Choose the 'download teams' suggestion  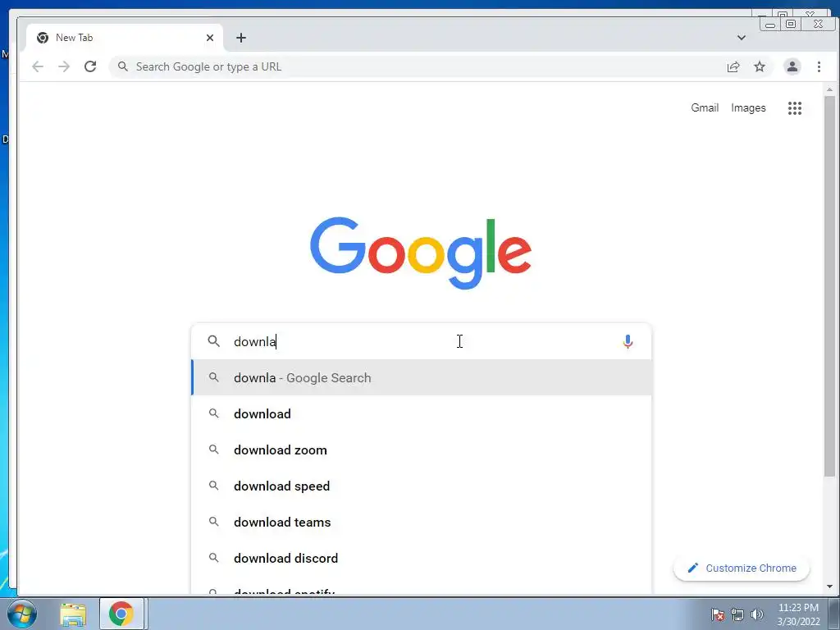pyautogui.click(x=421, y=522)
